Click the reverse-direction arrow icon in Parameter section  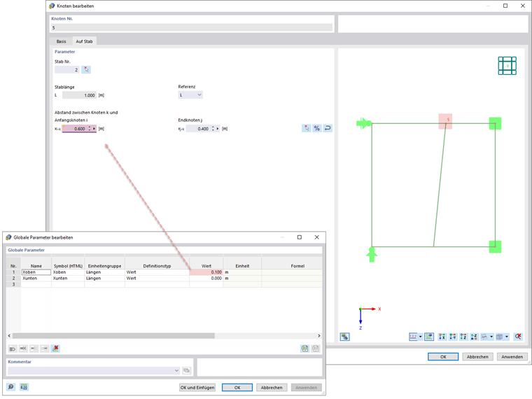pyautogui.click(x=328, y=128)
